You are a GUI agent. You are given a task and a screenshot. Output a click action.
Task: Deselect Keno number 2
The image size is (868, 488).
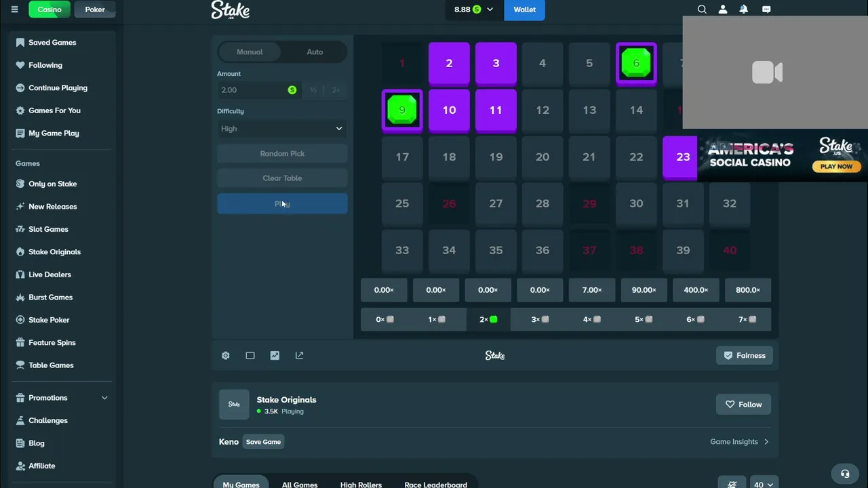(449, 63)
